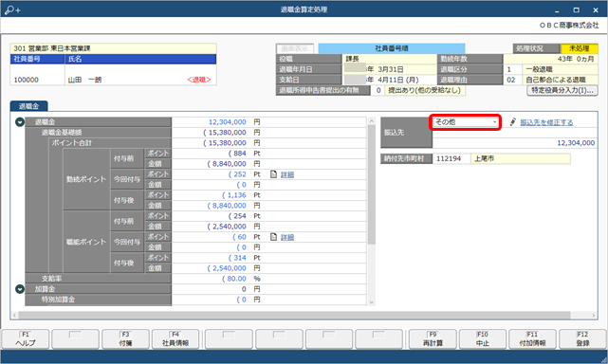Screen dimensions: 608x364
Task: Open 詳細 link for 職能ポイント 今回付与
Action: click(x=287, y=237)
